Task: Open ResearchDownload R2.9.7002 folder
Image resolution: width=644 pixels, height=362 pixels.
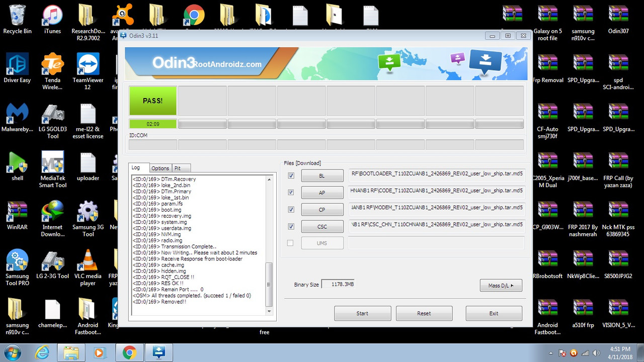Action: click(88, 23)
